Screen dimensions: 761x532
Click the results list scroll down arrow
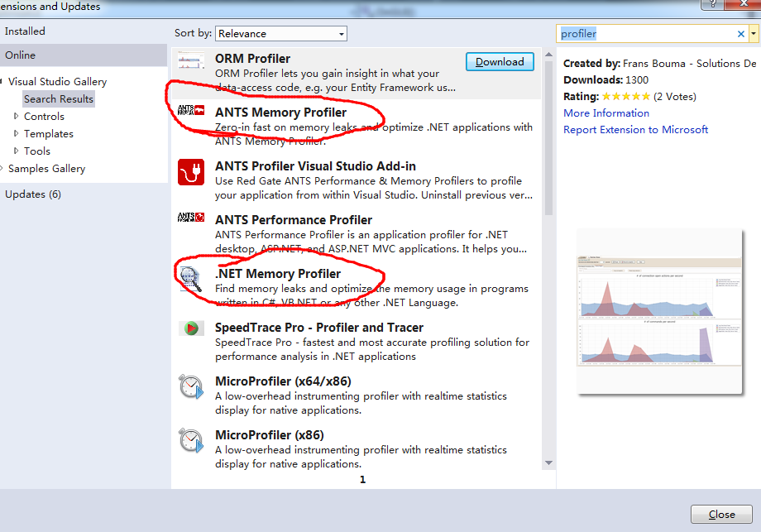click(549, 463)
